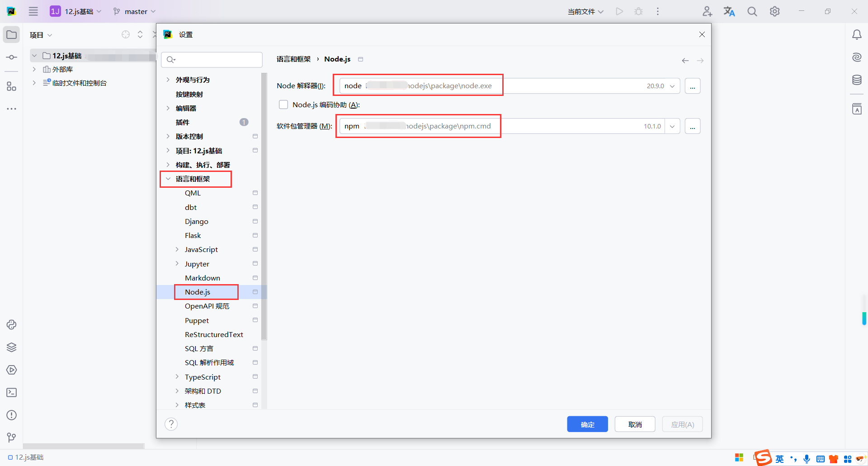The width and height of the screenshot is (868, 466).
Task: Open the master branch dropdown
Action: (x=134, y=11)
